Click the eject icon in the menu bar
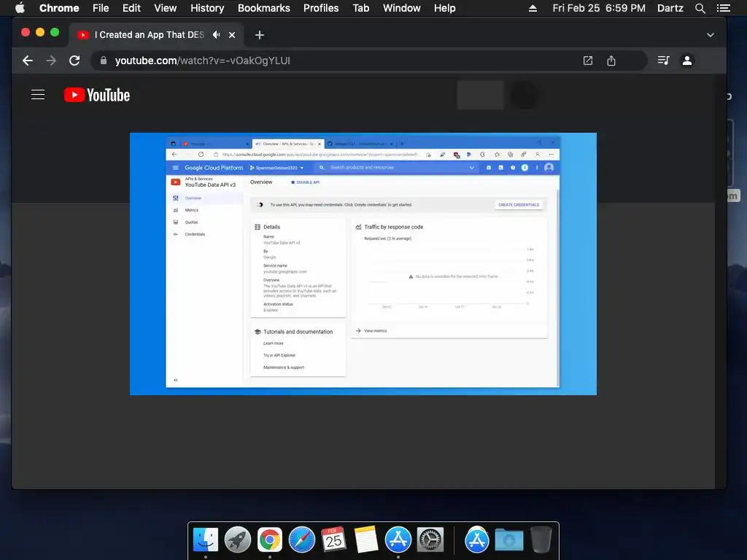Image resolution: width=747 pixels, height=560 pixels. [533, 8]
